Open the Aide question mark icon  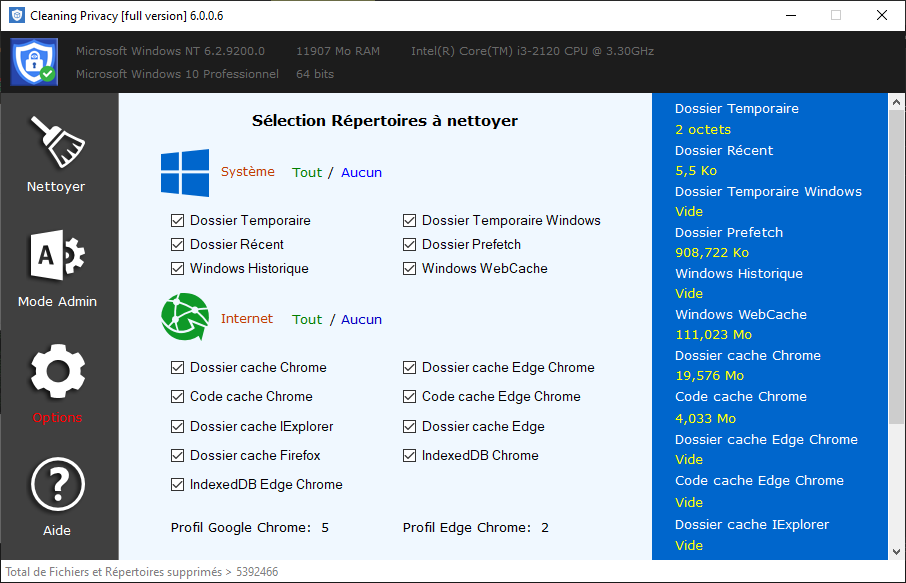[57, 484]
